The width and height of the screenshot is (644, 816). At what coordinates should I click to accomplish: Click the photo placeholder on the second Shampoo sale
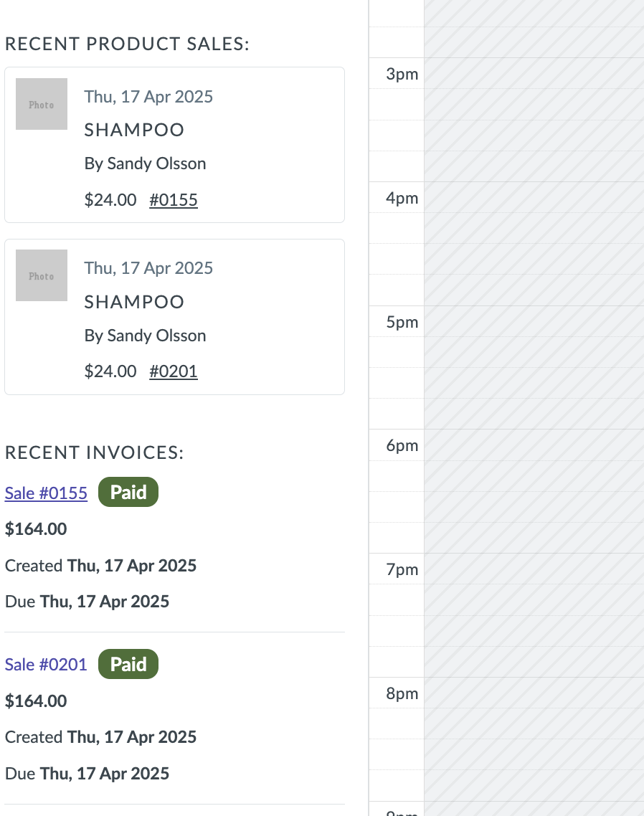(x=41, y=275)
